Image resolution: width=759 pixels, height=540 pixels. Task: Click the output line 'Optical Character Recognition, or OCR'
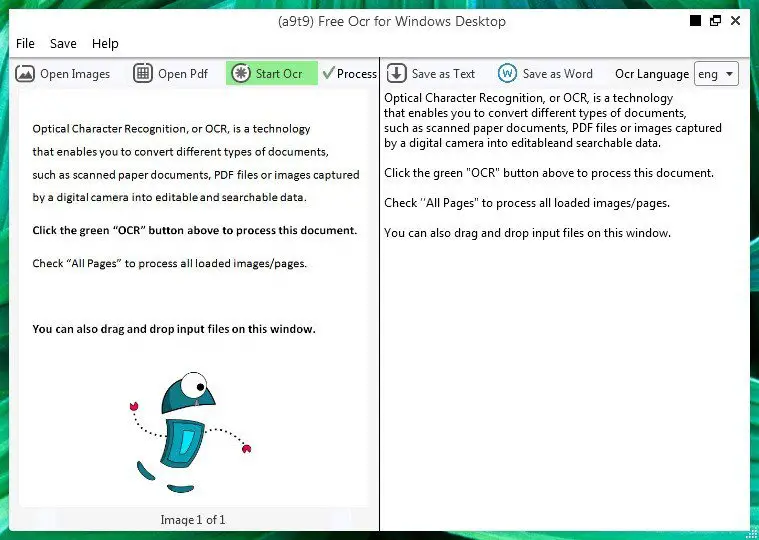pyautogui.click(x=529, y=98)
